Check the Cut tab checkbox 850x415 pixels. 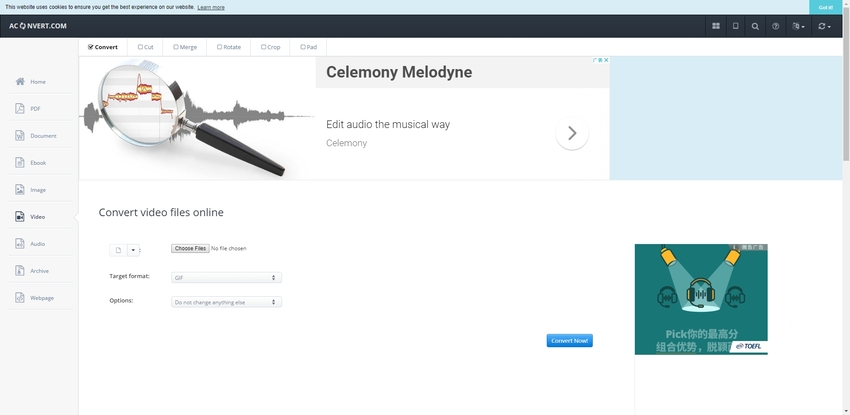137,47
